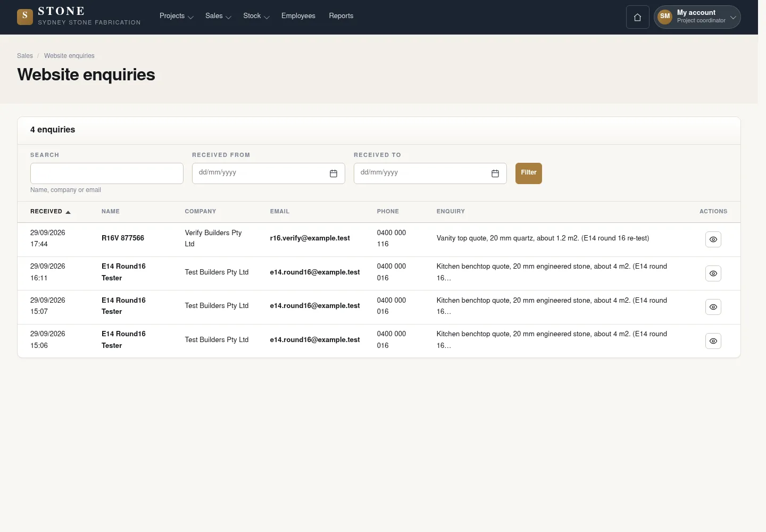Open the Employees page
This screenshot has height=532, width=766.
tap(298, 16)
